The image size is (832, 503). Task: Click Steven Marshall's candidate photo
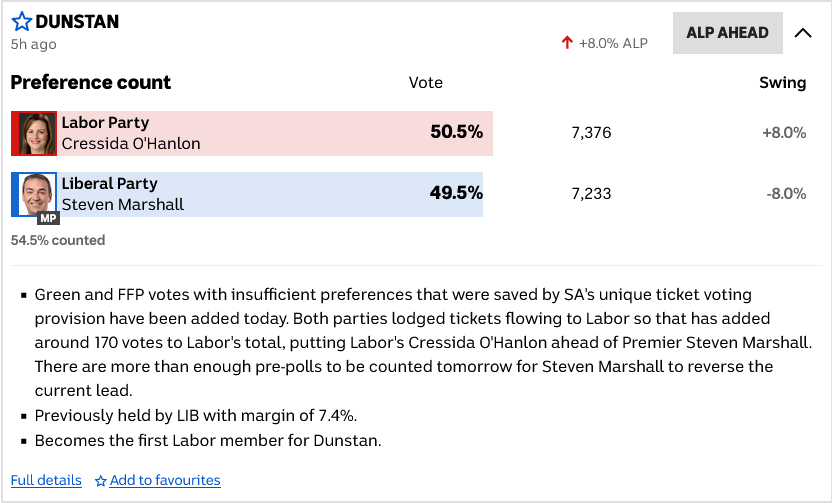point(37,193)
